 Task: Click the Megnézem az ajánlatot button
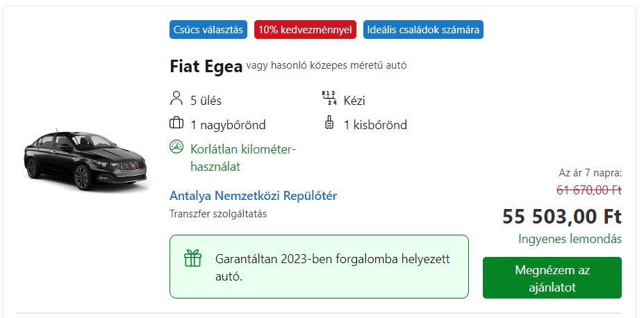coord(552,278)
